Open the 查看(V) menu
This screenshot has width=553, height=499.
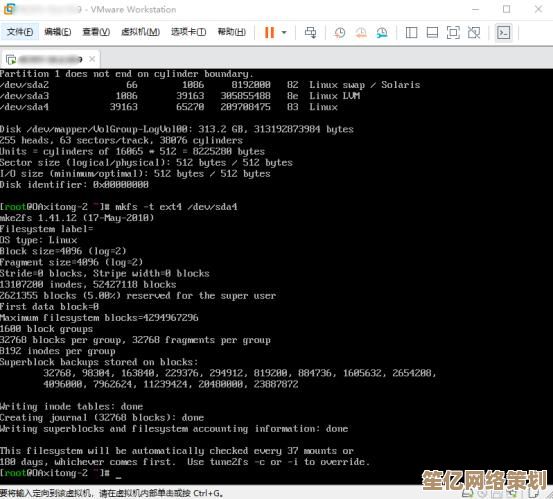[96, 32]
